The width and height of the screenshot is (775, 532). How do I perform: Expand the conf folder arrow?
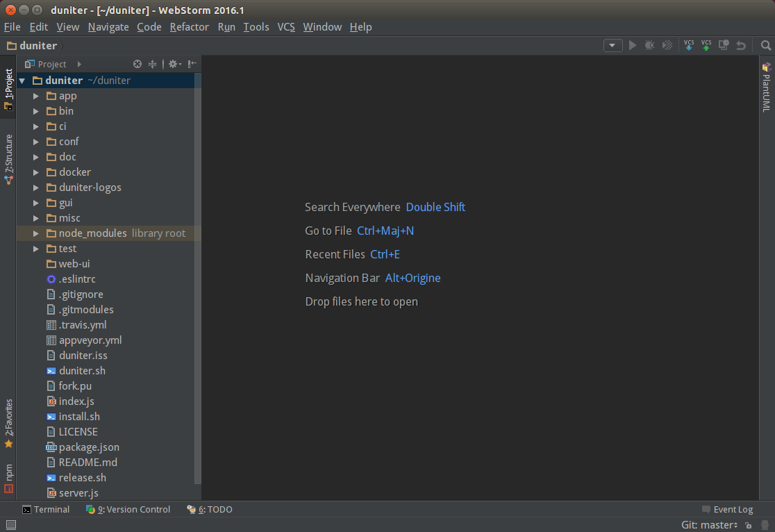point(35,142)
